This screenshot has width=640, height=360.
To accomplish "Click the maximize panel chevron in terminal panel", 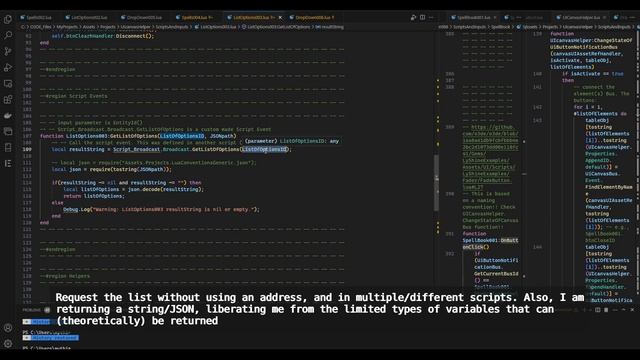I will [623, 310].
